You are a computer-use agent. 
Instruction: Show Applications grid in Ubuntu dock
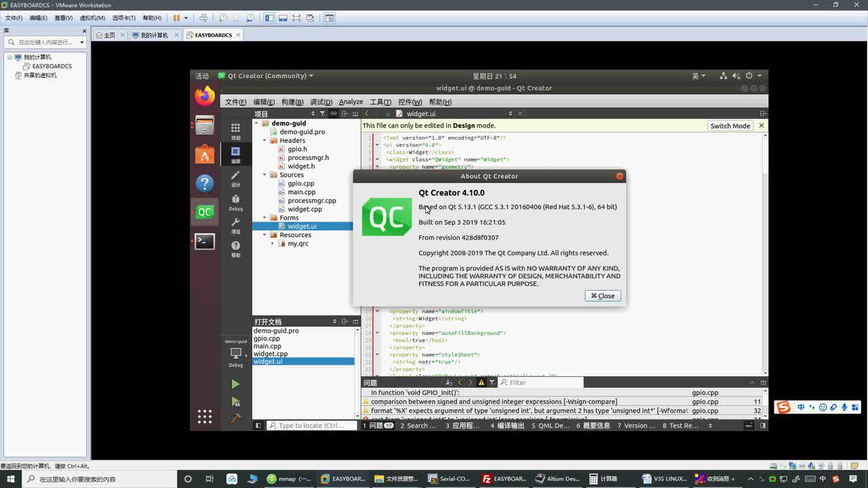(x=205, y=416)
